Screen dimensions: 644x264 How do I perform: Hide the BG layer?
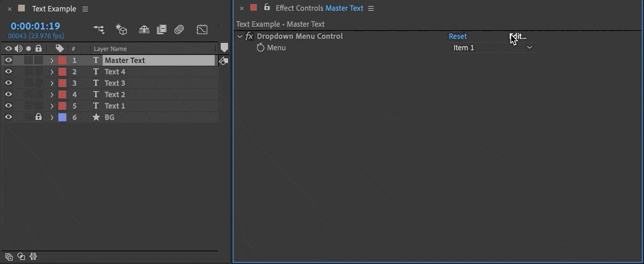coord(9,117)
